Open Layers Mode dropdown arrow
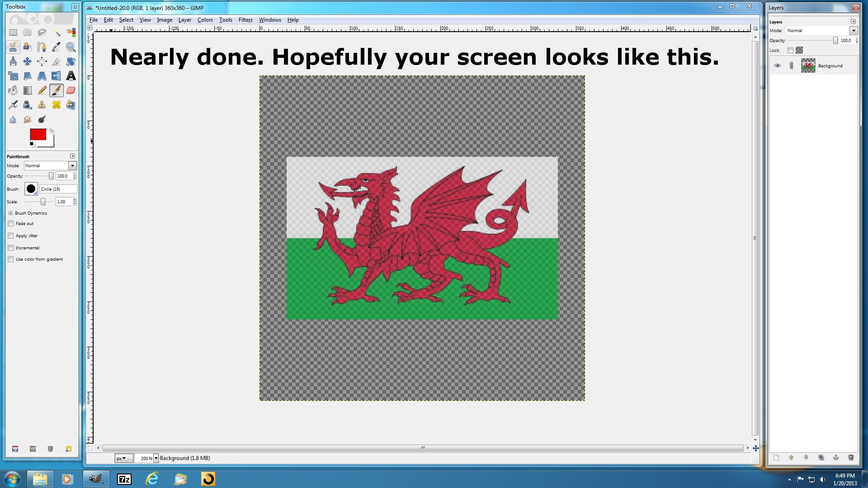The height and width of the screenshot is (488, 868). (x=854, y=31)
